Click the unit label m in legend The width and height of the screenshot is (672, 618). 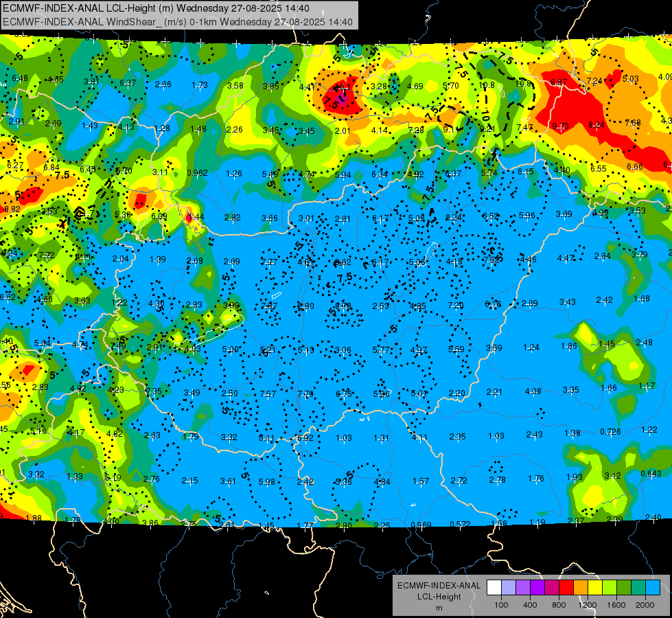click(439, 608)
